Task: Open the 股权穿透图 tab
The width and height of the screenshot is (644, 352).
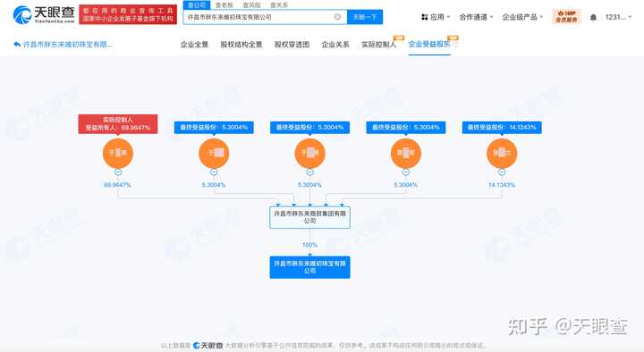Action: coord(292,45)
